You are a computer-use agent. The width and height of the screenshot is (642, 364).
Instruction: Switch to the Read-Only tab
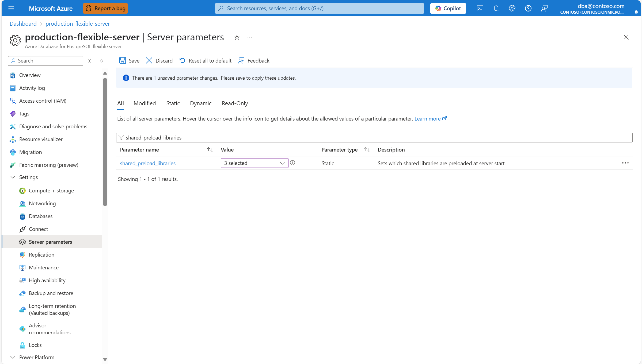(x=235, y=103)
